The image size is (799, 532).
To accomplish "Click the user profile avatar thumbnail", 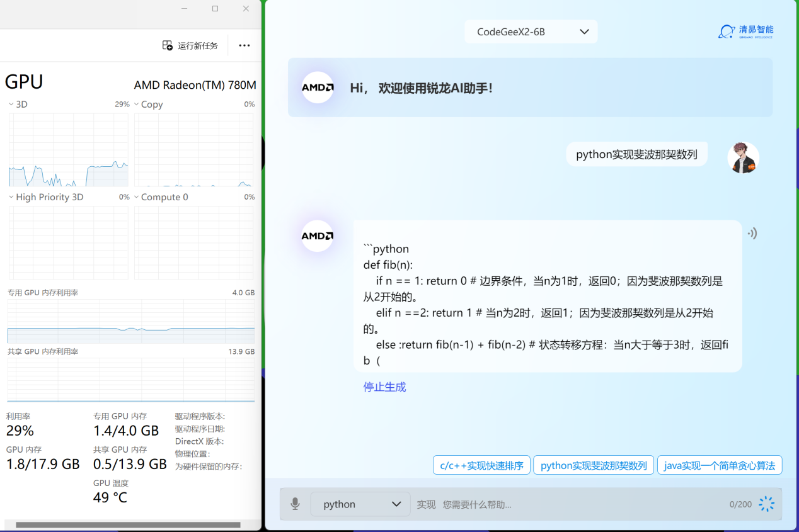I will click(743, 157).
